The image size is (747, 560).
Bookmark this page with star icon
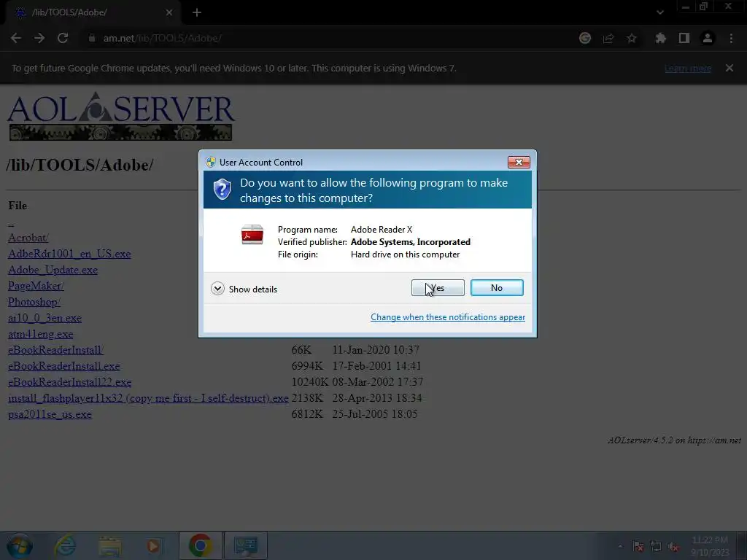coord(632,38)
